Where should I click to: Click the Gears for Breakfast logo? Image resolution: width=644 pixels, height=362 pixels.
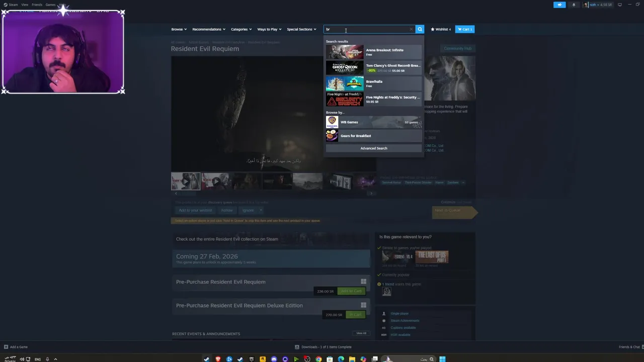(x=332, y=135)
